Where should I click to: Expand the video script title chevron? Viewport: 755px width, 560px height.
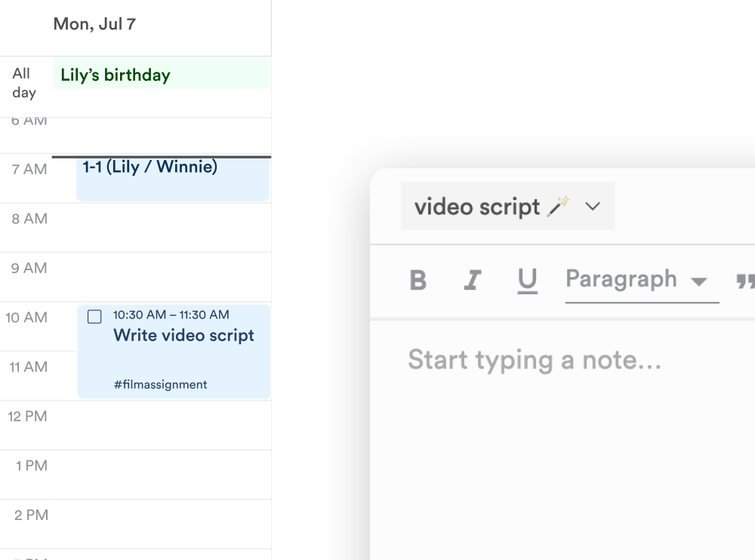[x=593, y=206]
